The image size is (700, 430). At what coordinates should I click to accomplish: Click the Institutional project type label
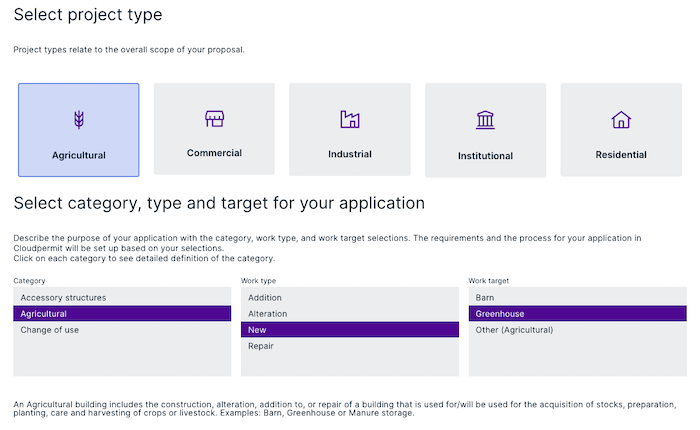point(485,156)
